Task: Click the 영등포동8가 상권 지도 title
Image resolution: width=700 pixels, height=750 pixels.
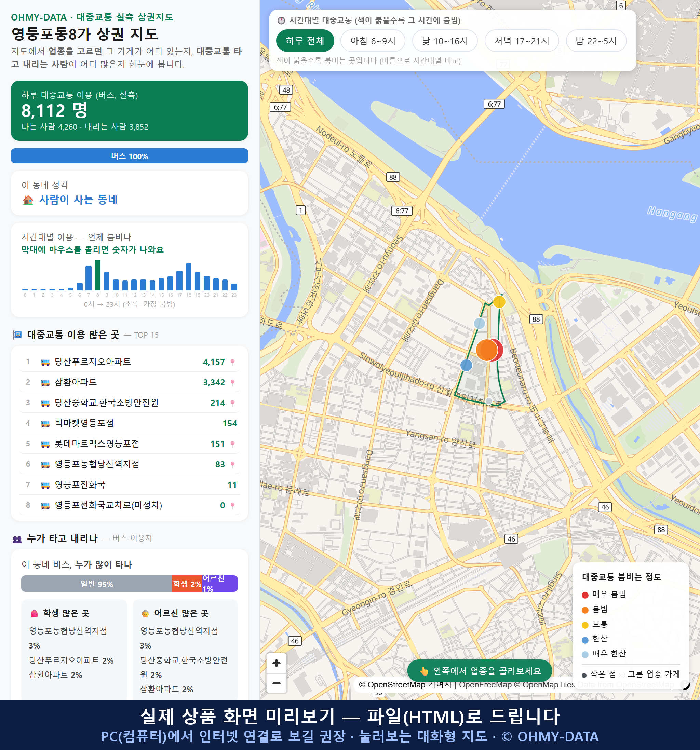Action: (x=84, y=34)
